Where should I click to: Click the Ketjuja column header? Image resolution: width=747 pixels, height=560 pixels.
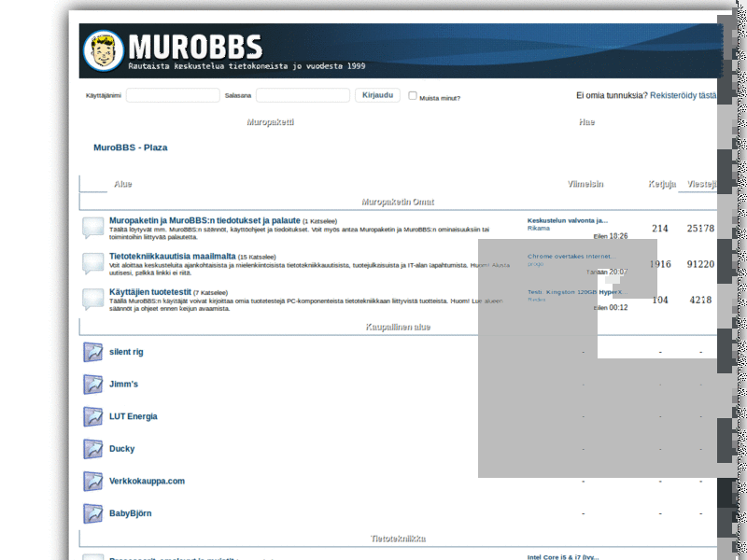tap(662, 184)
